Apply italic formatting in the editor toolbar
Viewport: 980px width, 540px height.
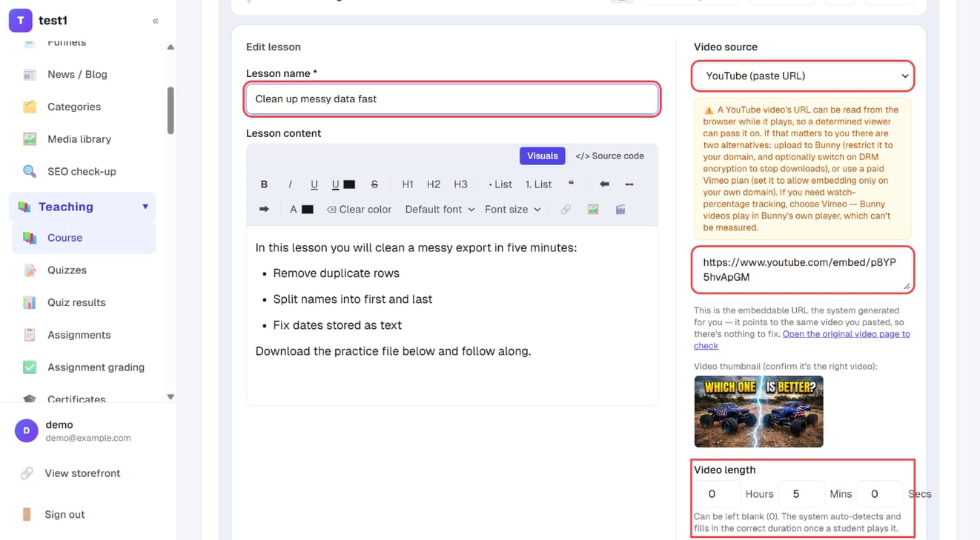[290, 184]
